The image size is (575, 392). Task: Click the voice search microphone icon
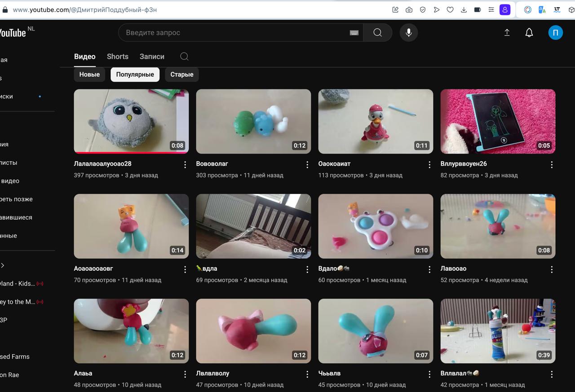tap(408, 33)
